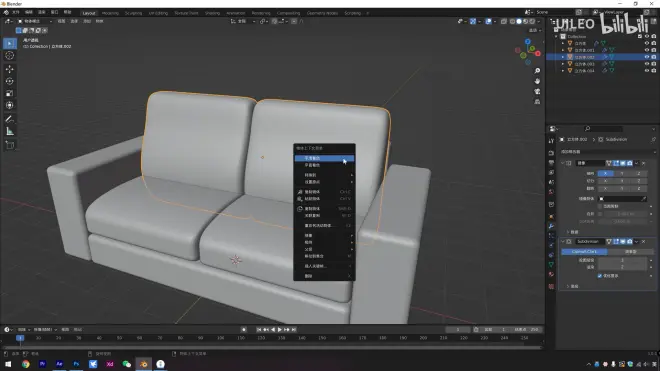Remove the Subdivision modifier with X
Image resolution: width=660 pixels, height=371 pixels.
tap(644, 241)
